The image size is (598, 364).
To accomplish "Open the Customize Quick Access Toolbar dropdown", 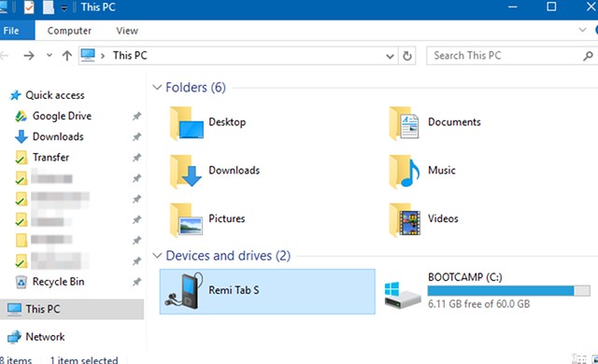I will tap(64, 8).
